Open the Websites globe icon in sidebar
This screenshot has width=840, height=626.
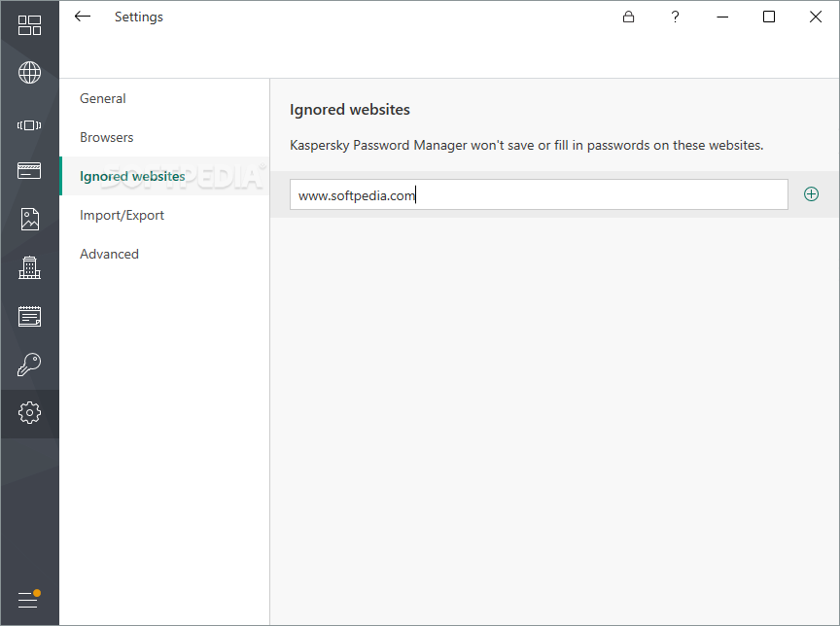pos(29,73)
